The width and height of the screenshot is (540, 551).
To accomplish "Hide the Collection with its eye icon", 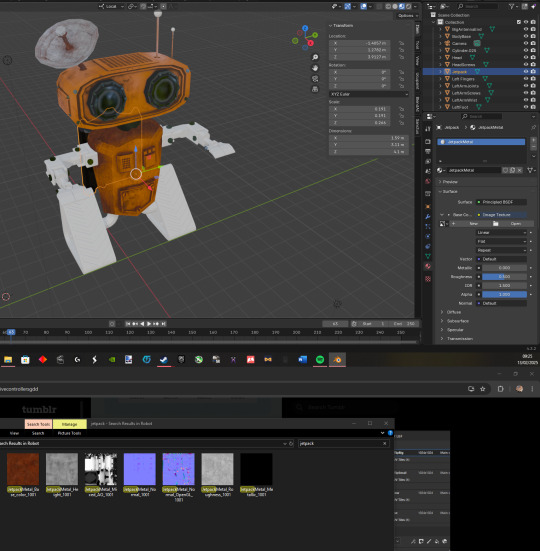I will [526, 22].
